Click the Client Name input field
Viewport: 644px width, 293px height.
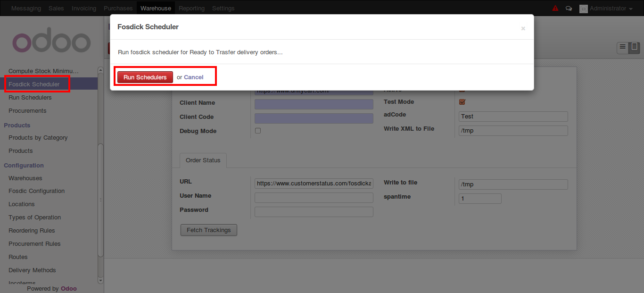point(314,104)
